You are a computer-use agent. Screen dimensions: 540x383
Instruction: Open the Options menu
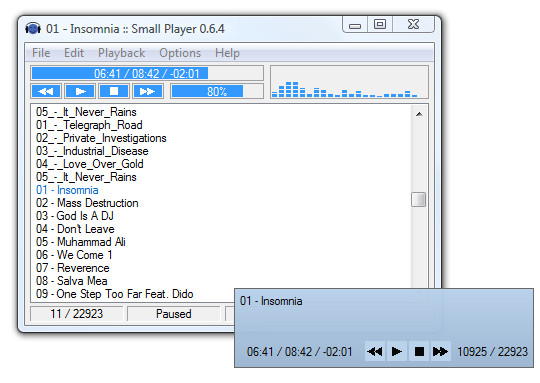pyautogui.click(x=180, y=53)
